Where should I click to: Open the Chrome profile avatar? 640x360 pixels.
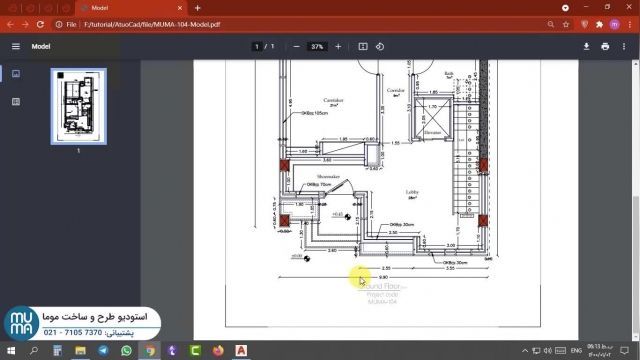coord(615,24)
